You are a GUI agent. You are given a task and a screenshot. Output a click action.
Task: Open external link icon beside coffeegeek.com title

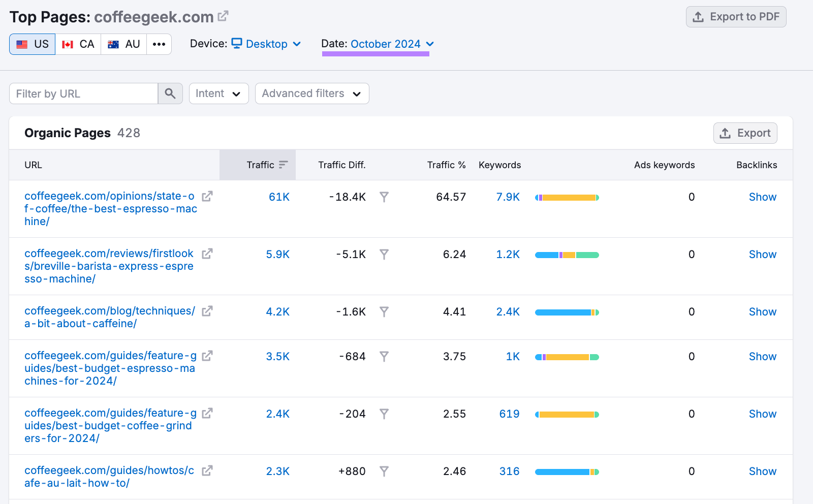223,16
